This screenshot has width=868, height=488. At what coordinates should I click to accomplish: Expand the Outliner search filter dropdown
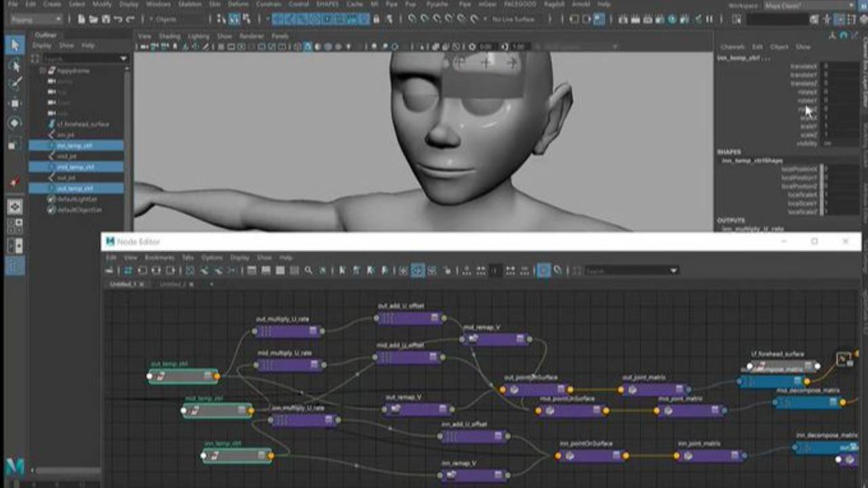click(123, 58)
